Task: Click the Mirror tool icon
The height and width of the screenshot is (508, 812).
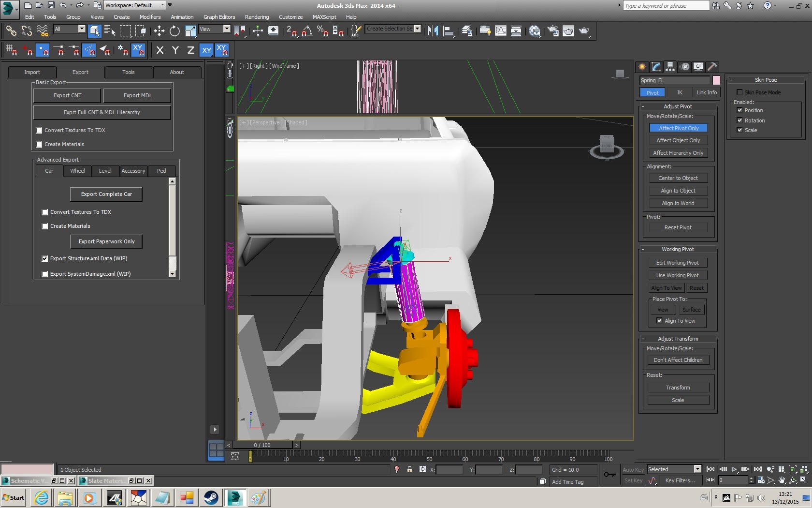Action: pyautogui.click(x=433, y=31)
